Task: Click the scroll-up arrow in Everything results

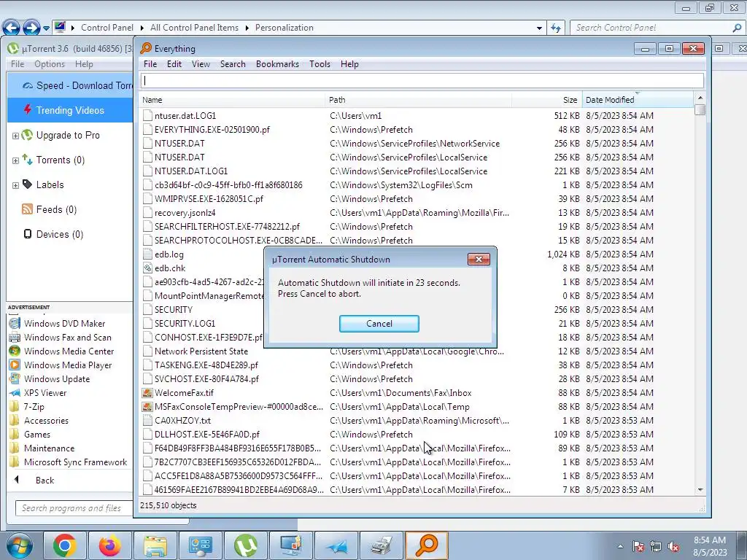Action: pos(700,98)
